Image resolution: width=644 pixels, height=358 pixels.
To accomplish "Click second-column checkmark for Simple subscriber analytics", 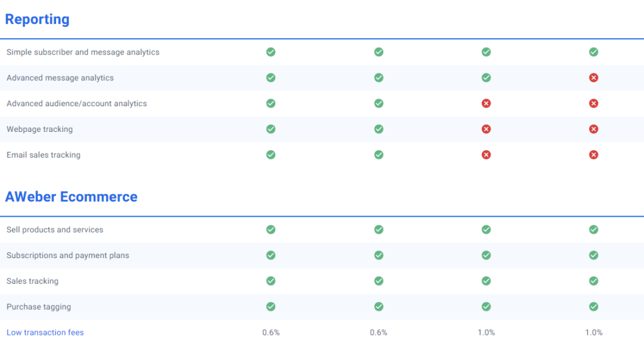I will [379, 52].
